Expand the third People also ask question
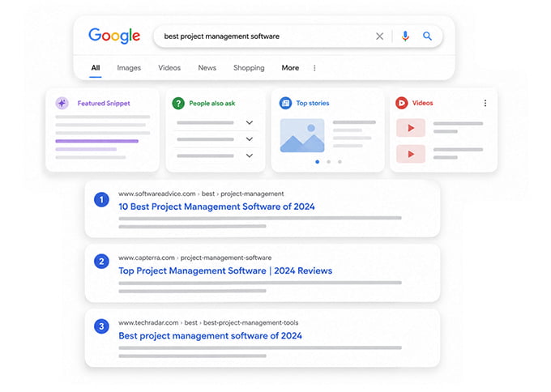551x392 pixels. (250, 156)
